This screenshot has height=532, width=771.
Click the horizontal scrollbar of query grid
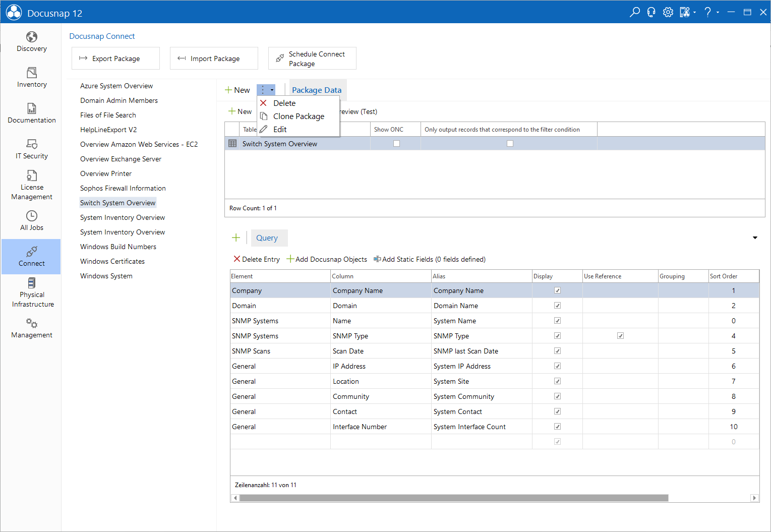point(454,498)
